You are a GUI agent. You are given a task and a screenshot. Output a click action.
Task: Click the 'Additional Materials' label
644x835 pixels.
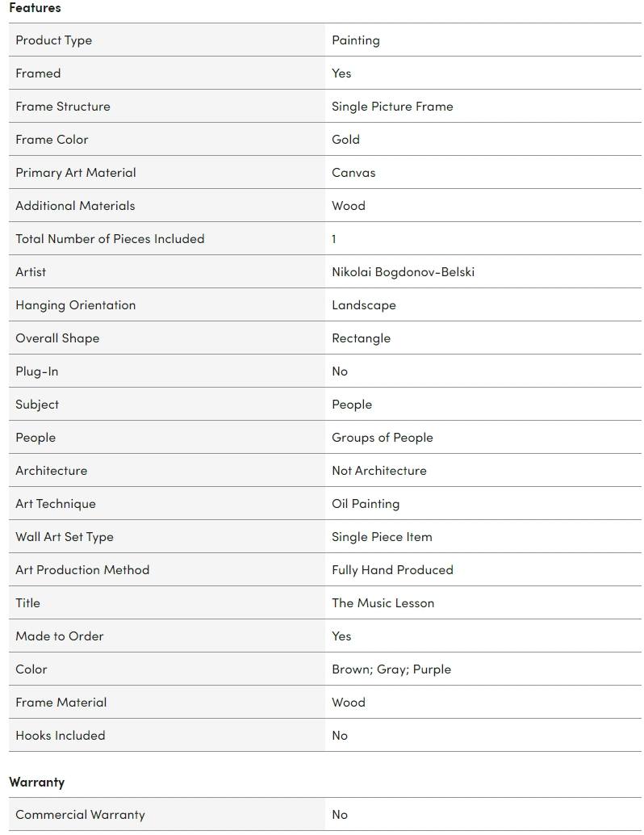pos(75,206)
